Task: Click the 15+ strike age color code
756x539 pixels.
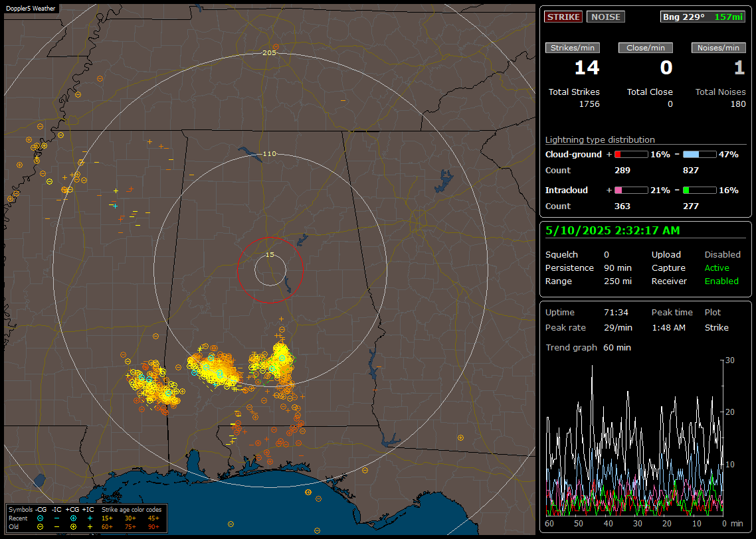Action: pyautogui.click(x=107, y=518)
